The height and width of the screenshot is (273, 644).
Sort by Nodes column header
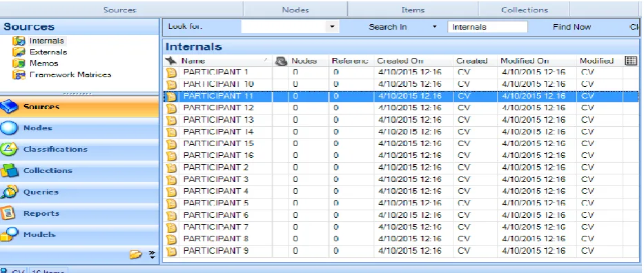[309, 61]
